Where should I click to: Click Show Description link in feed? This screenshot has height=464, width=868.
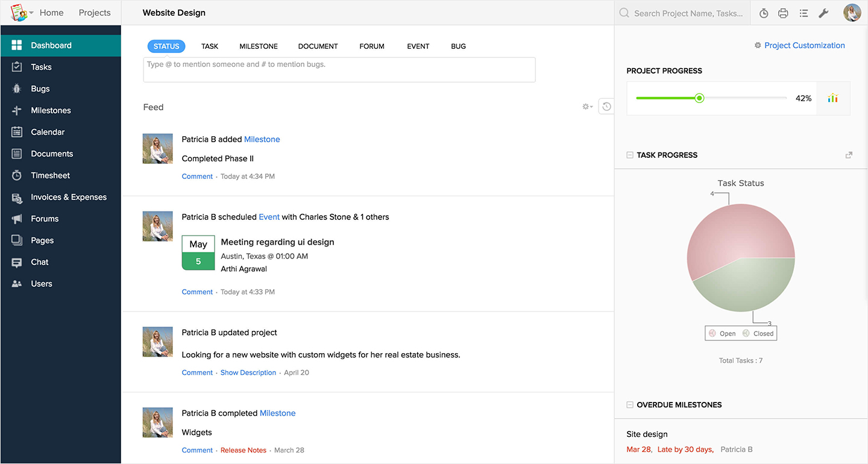click(248, 372)
